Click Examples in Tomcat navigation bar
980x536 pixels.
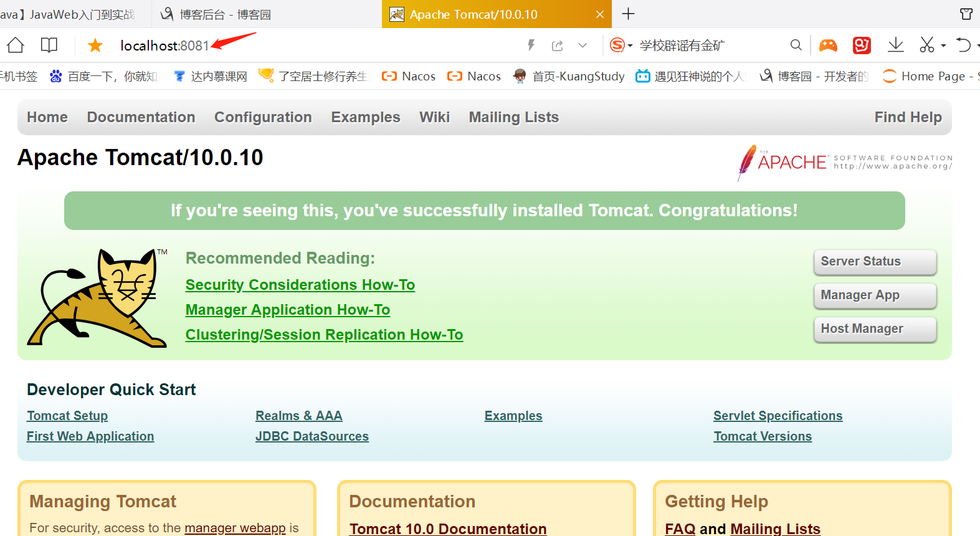coord(366,117)
